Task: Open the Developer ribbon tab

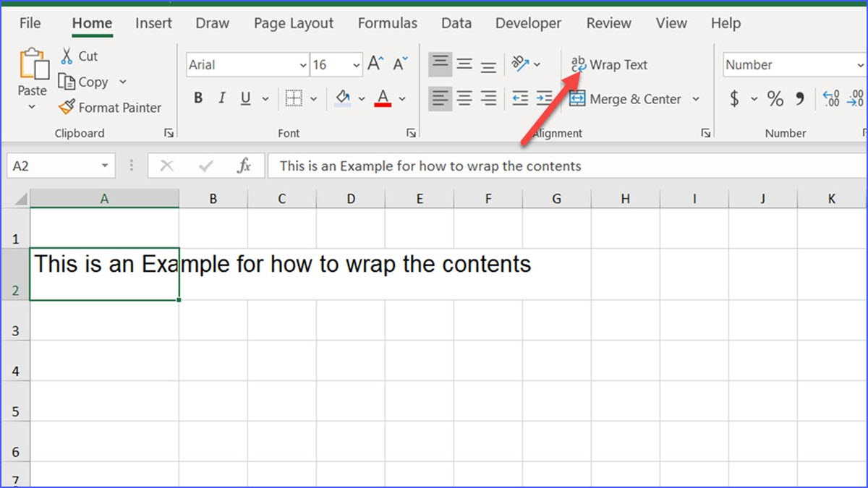Action: (x=528, y=23)
